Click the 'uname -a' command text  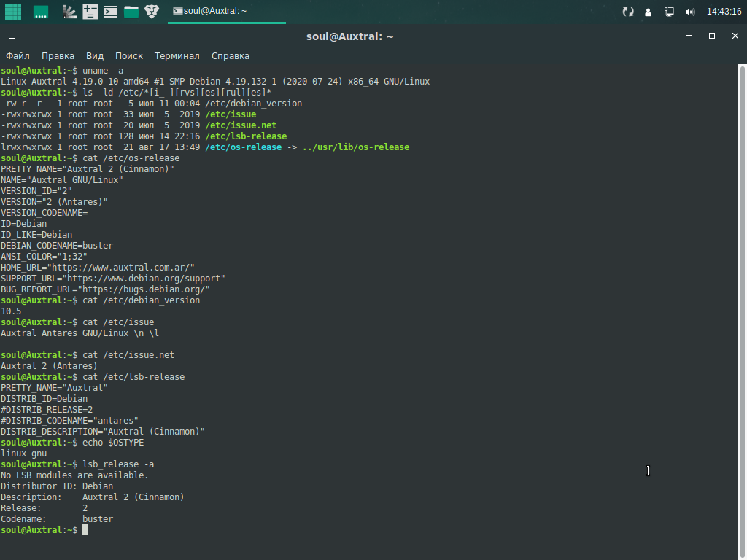(x=103, y=71)
